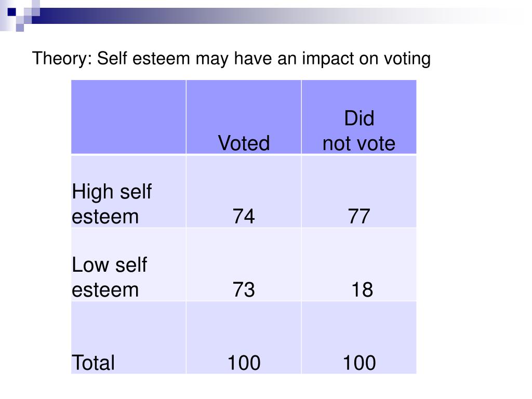This screenshot has height=399, width=532.
Task: Click the word voting in the title
Action: (x=407, y=59)
